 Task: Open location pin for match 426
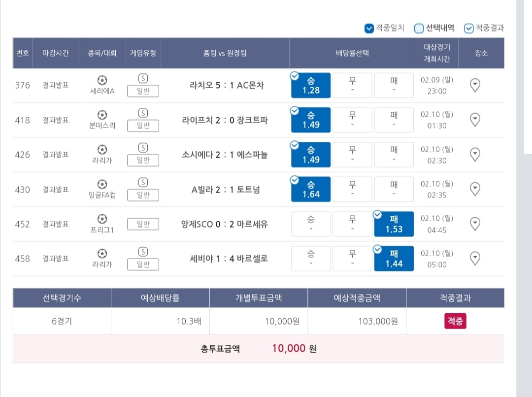pos(475,154)
